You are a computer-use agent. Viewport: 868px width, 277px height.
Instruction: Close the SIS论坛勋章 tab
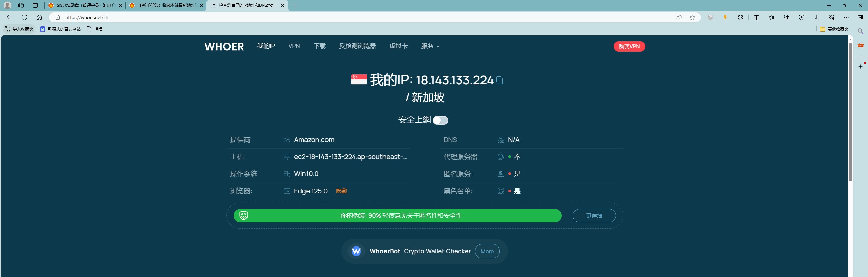tap(120, 5)
